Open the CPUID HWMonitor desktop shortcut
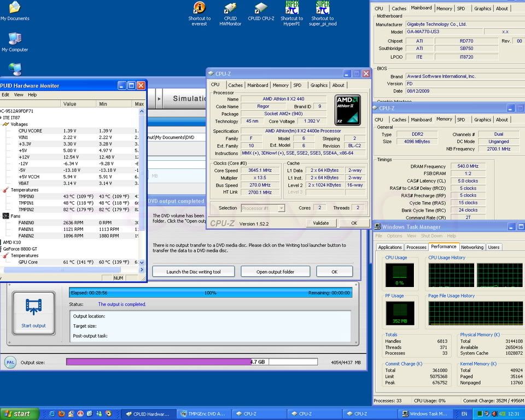 tap(230, 14)
